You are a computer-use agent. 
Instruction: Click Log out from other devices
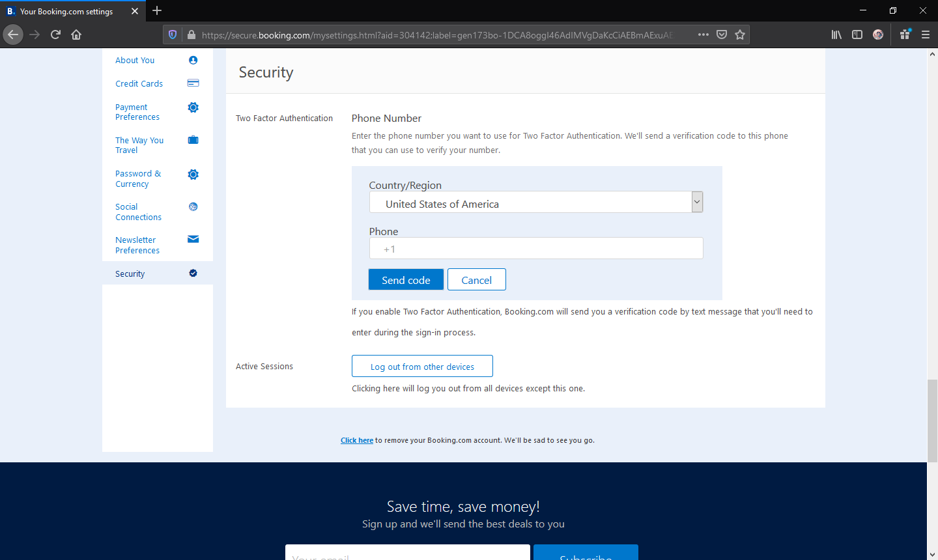(422, 366)
